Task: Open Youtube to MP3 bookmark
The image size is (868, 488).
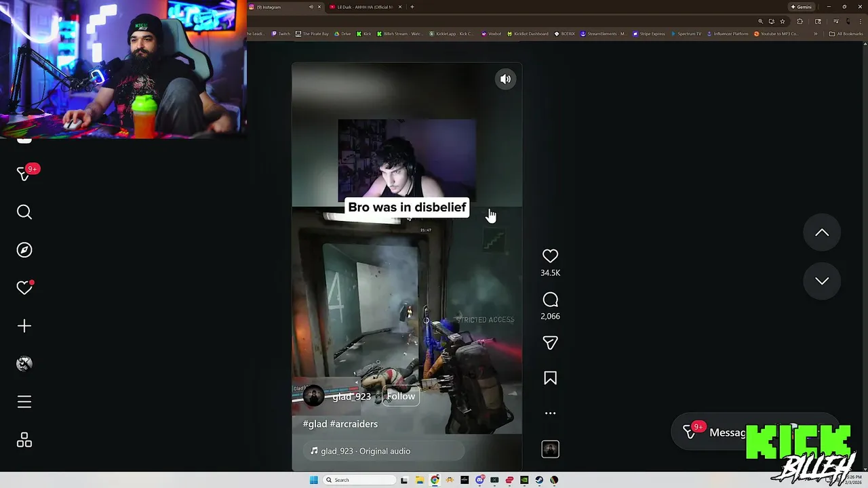Action: click(777, 34)
